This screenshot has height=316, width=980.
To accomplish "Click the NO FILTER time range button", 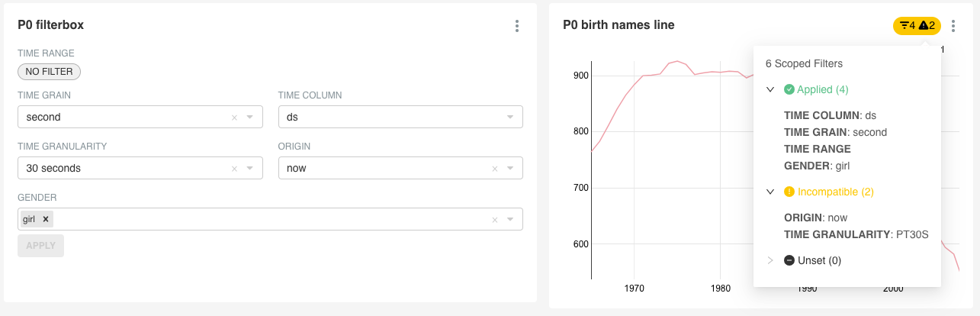I will [49, 72].
